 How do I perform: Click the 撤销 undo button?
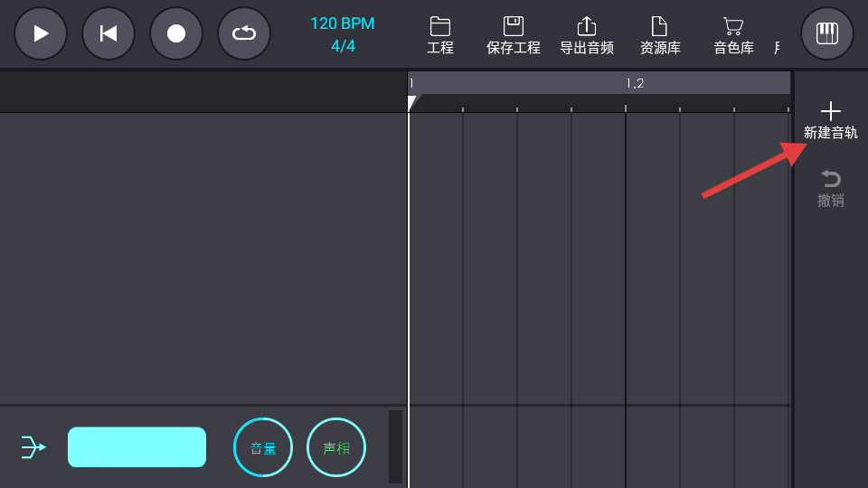830,189
